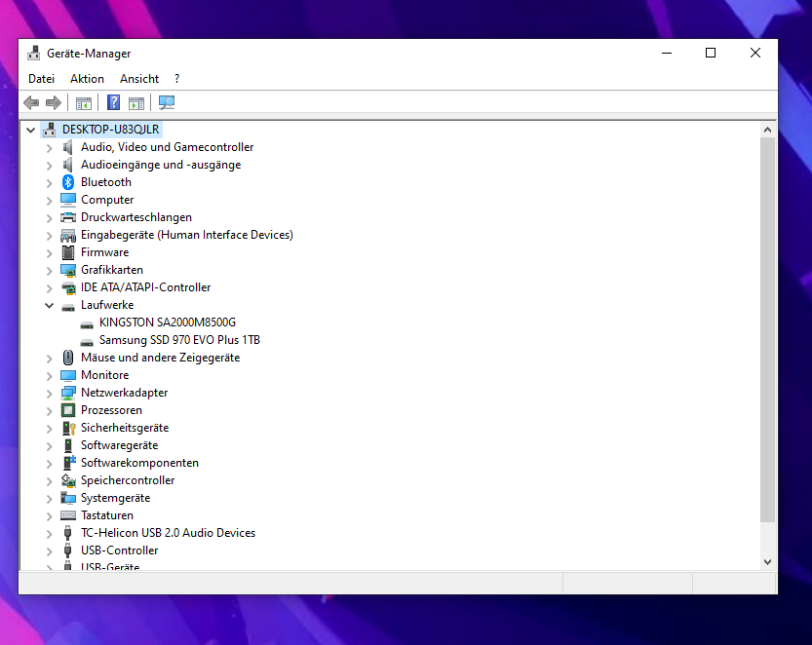
Task: Click the Samsung SSD drive icon
Action: pos(87,342)
